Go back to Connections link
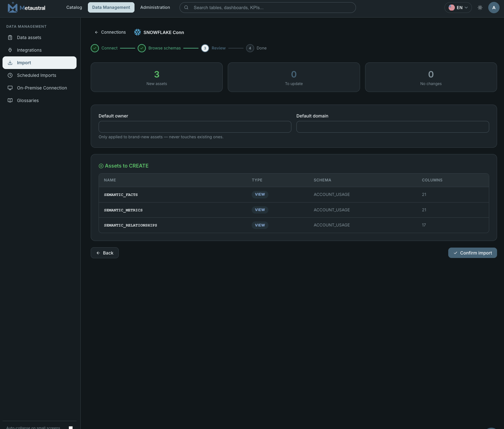This screenshot has width=504, height=429. pos(110,32)
